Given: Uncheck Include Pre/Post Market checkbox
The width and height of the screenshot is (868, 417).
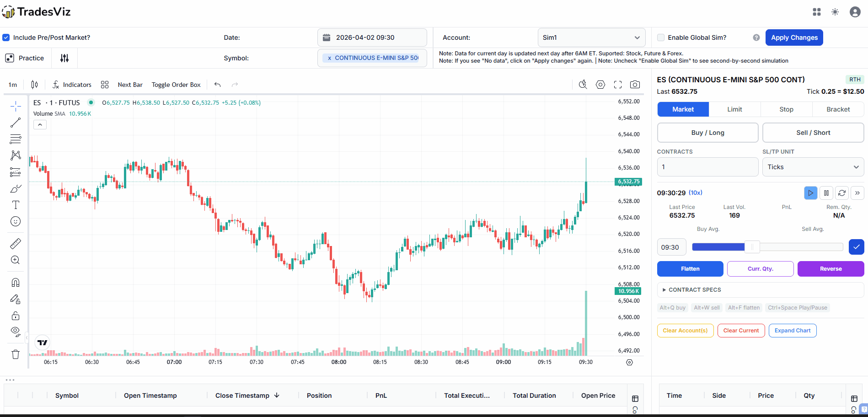Looking at the screenshot, I should (x=6, y=37).
